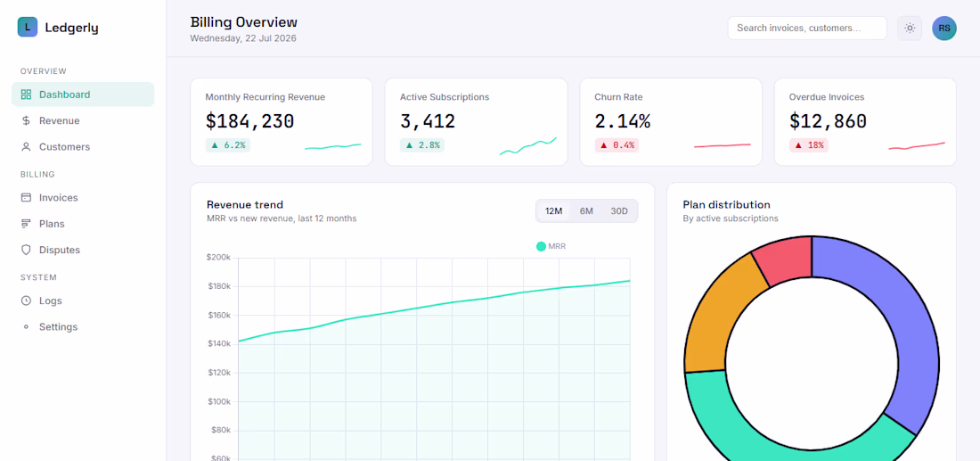Open the Plans page
The width and height of the screenshot is (980, 461).
pos(83,224)
